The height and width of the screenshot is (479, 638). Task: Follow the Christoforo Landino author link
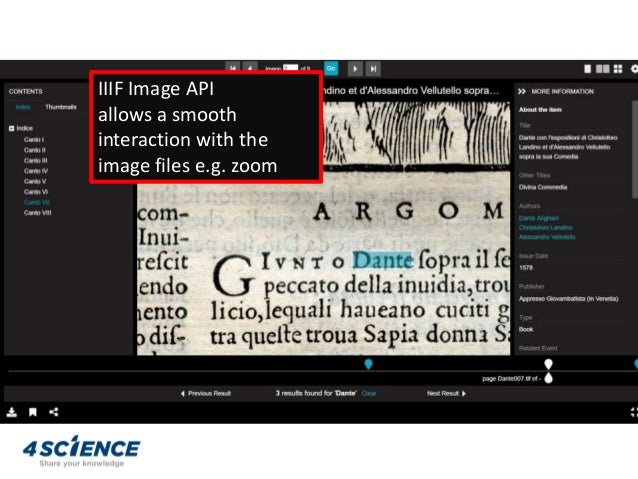tap(545, 227)
